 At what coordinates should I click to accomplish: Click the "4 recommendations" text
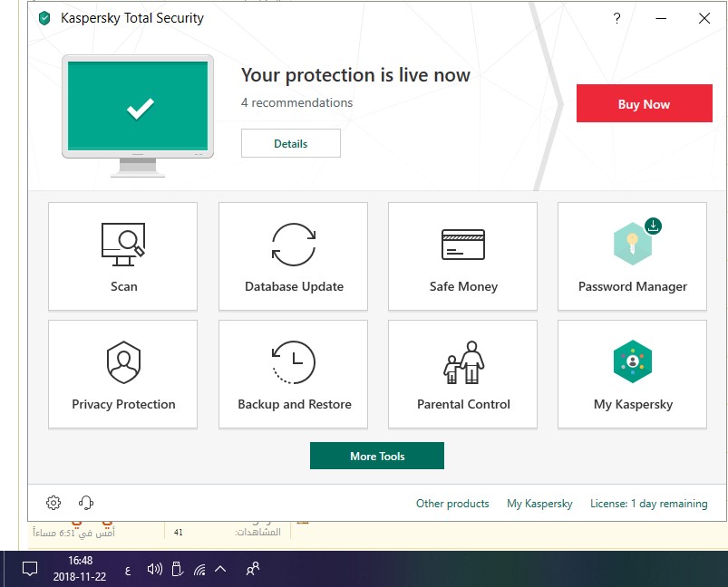tap(296, 102)
